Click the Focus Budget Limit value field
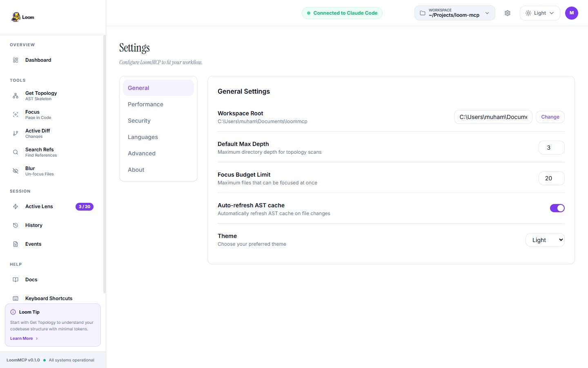 click(x=551, y=178)
